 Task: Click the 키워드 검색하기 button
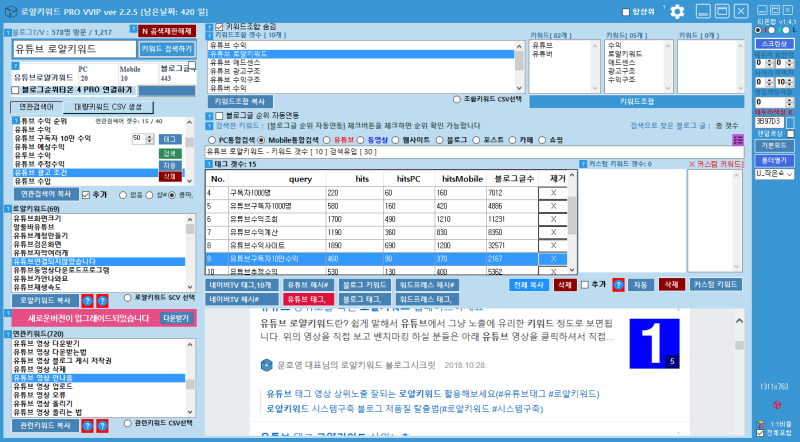coord(167,49)
